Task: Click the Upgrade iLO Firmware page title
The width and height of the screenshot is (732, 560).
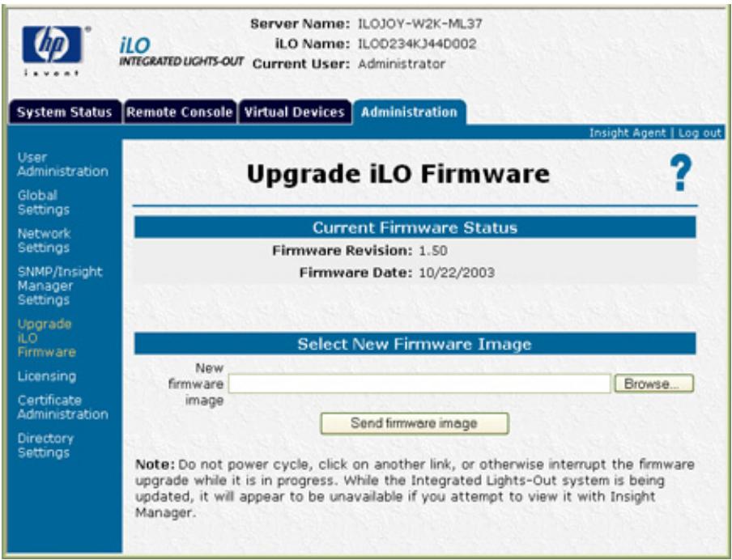Action: coord(398,174)
